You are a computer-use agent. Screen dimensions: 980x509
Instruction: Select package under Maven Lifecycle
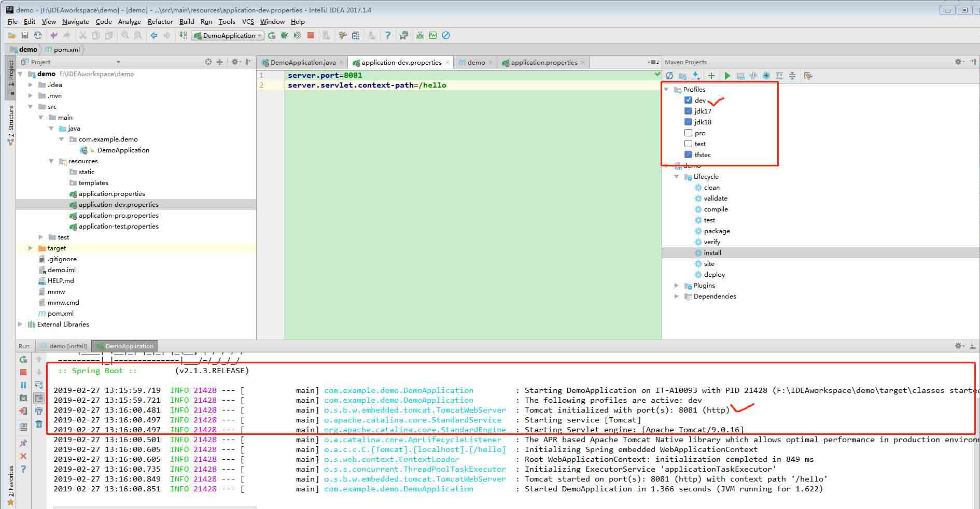pos(717,231)
